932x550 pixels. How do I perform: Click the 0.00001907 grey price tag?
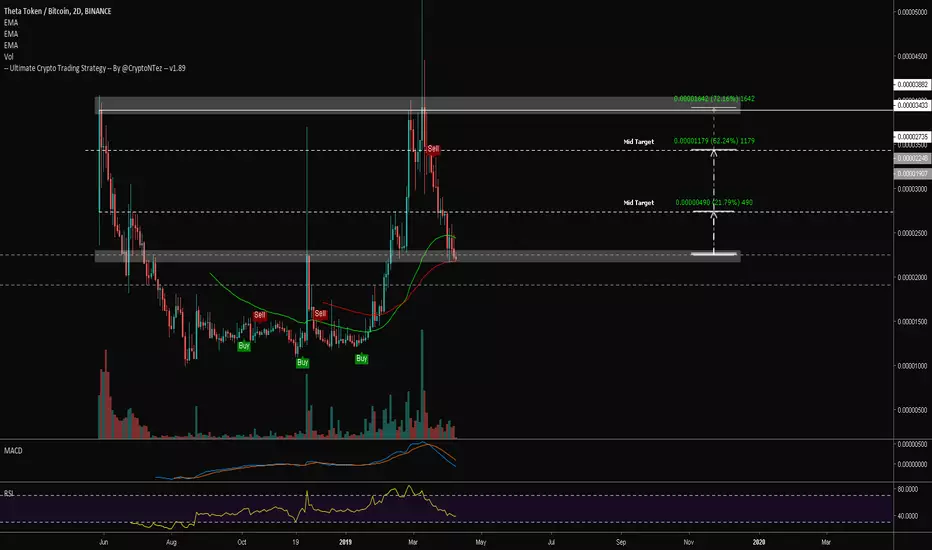912,174
